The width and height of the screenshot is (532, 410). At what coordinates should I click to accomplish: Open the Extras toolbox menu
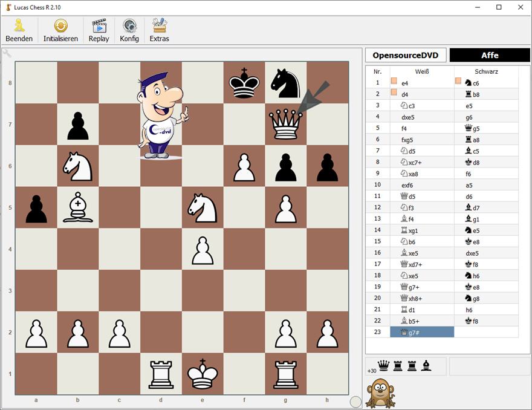click(160, 30)
